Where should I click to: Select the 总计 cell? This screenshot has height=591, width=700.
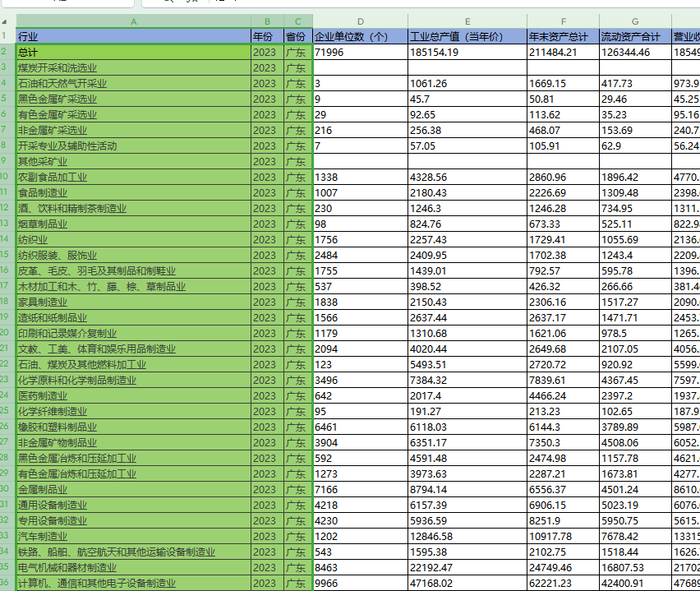133,53
